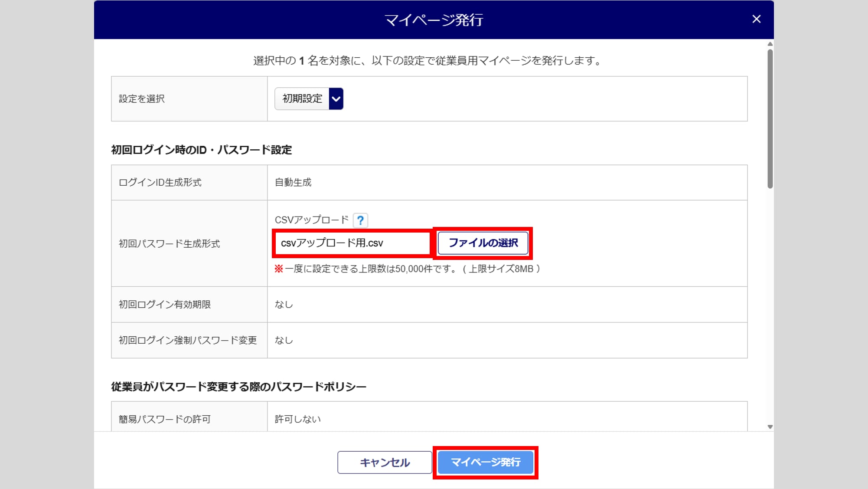The image size is (868, 489).
Task: Click the scrollbar down arrow
Action: tap(770, 427)
